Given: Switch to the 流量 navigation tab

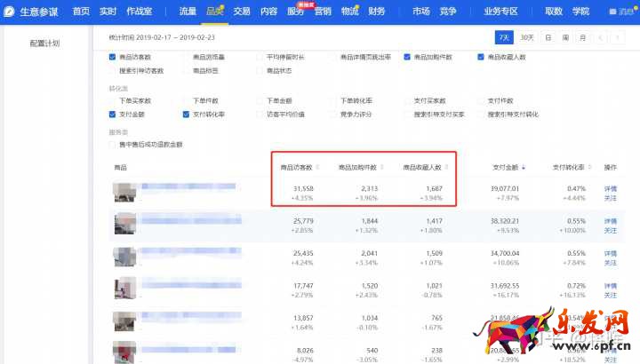Looking at the screenshot, I should [188, 12].
